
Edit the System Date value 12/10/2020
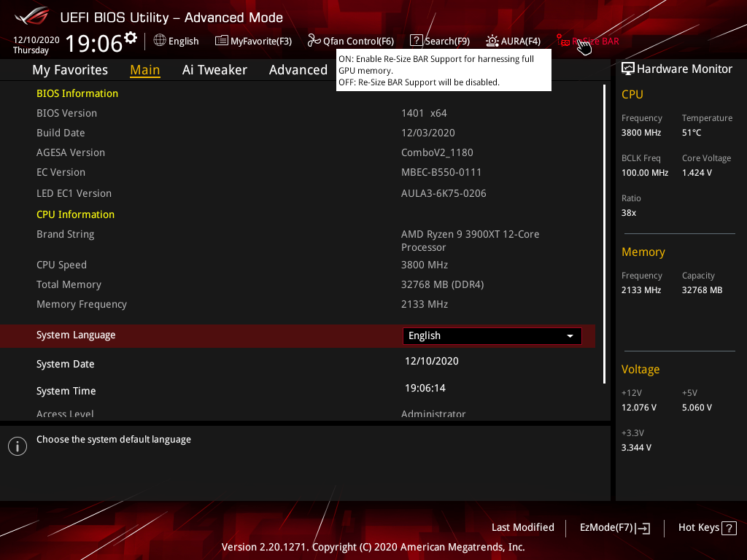[432, 361]
